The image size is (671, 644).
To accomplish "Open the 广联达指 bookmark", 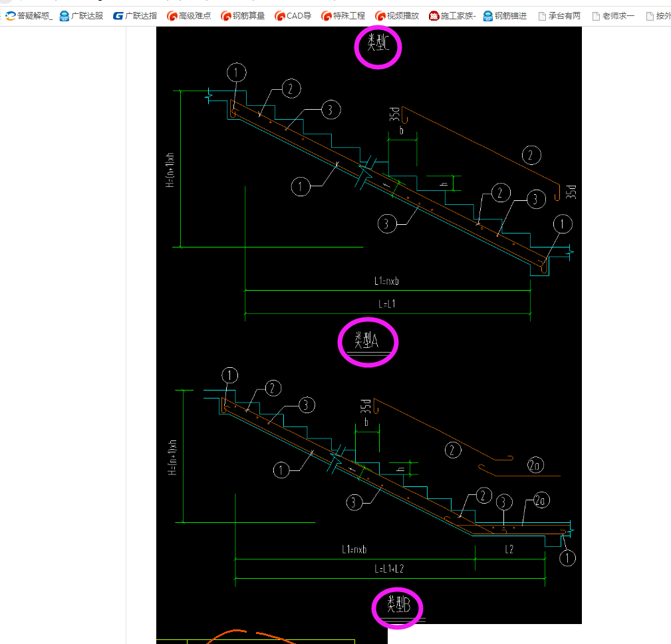I will pyautogui.click(x=135, y=16).
